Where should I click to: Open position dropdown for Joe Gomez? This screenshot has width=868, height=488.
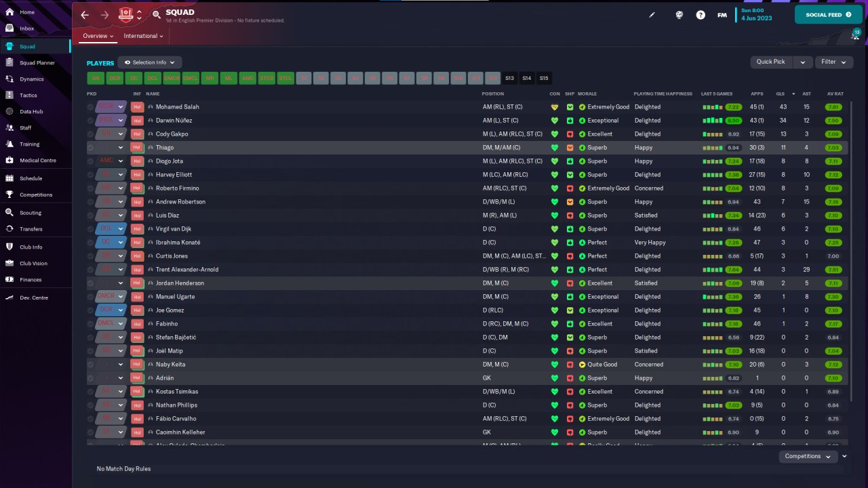point(121,310)
